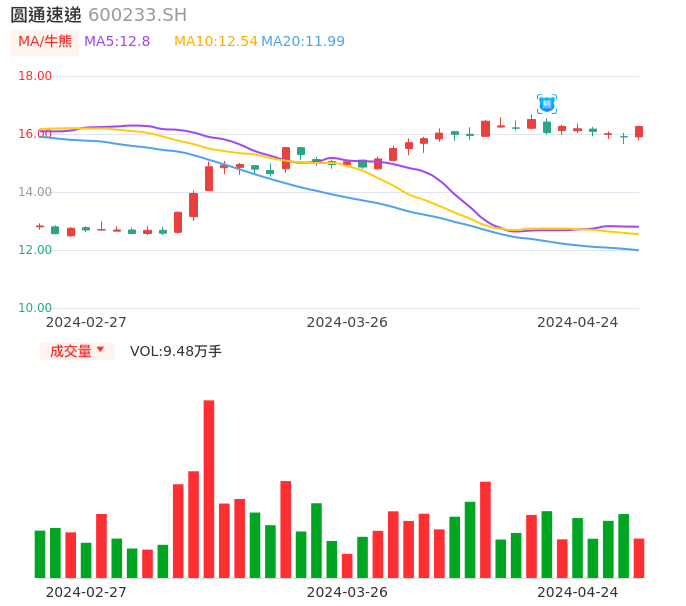Screen dimensions: 686x606
Task: Select the MA10:12.54 legend label
Action: click(216, 41)
